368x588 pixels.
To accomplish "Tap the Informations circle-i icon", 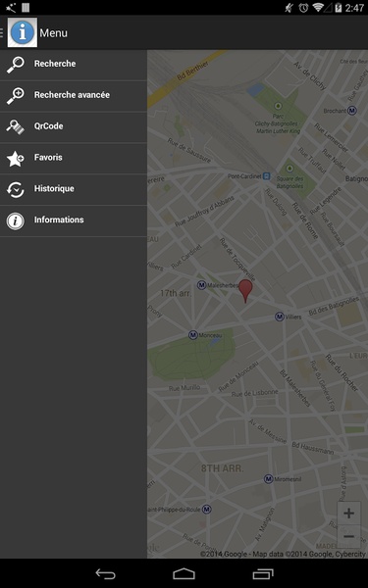I will [x=16, y=220].
